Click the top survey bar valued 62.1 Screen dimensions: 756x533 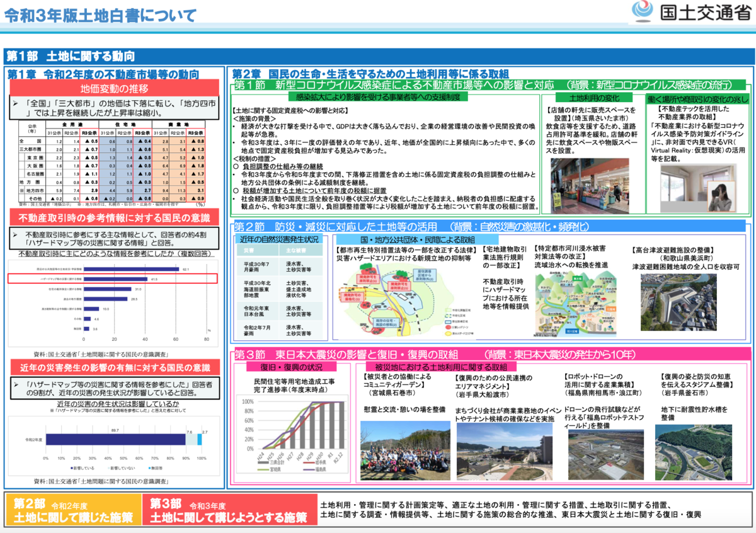[131, 268]
